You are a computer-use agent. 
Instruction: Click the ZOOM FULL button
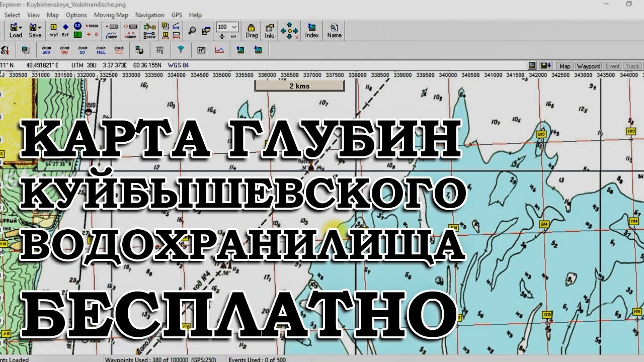point(101,50)
